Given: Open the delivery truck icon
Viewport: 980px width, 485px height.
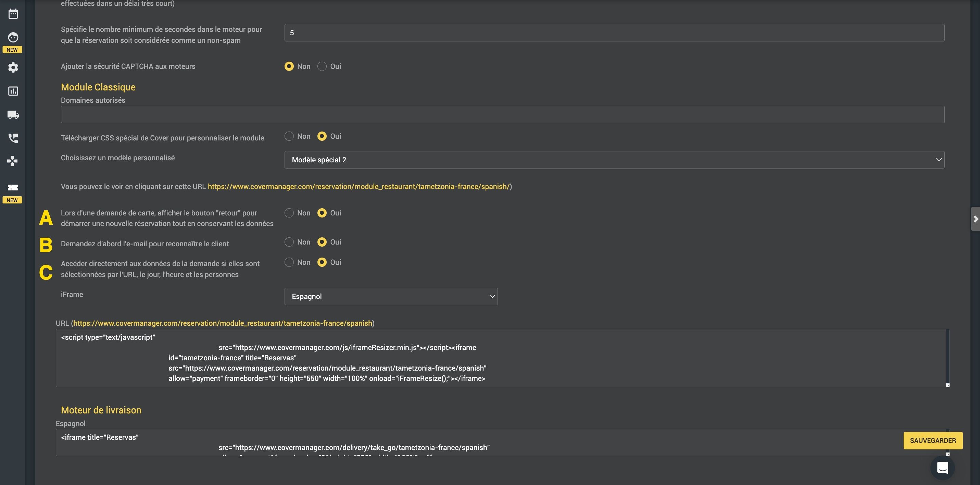Looking at the screenshot, I should 13,115.
